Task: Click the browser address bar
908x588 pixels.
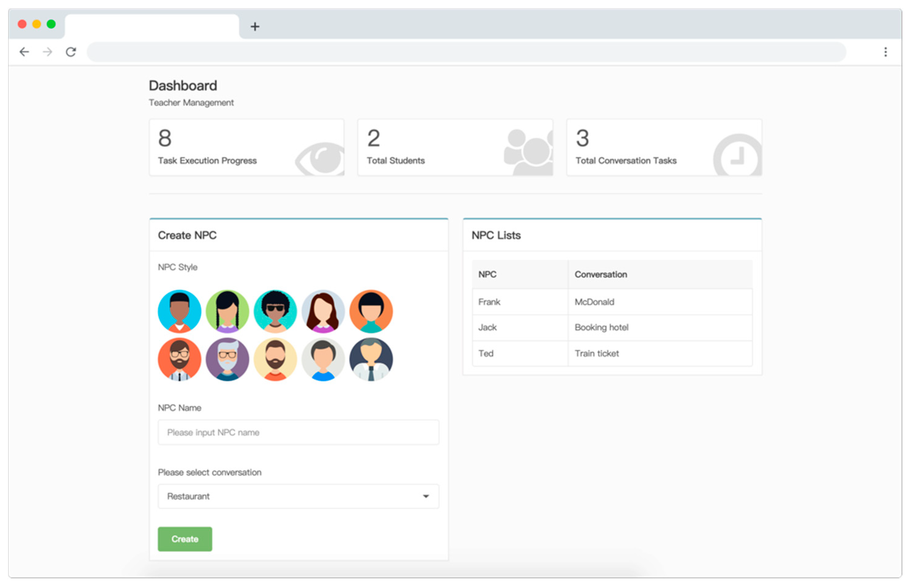Action: point(465,52)
